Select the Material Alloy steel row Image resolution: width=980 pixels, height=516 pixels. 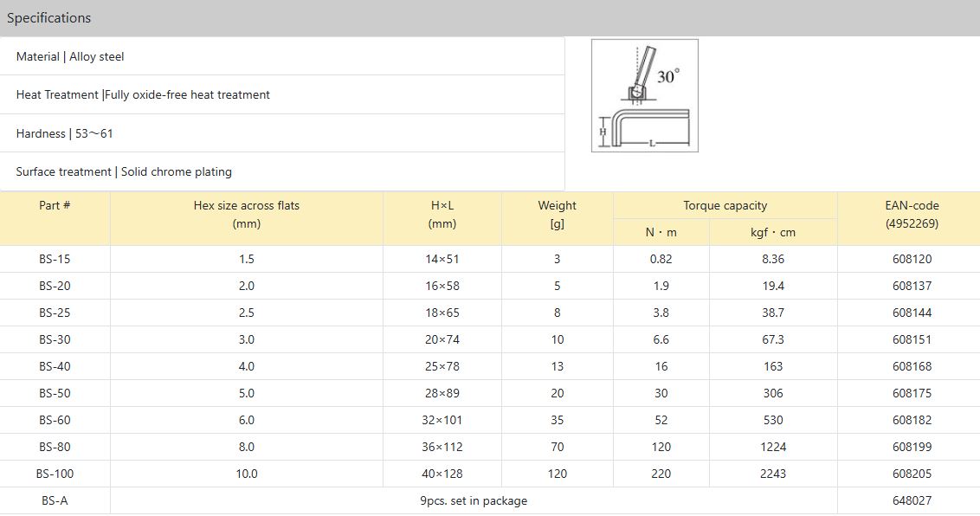point(70,56)
